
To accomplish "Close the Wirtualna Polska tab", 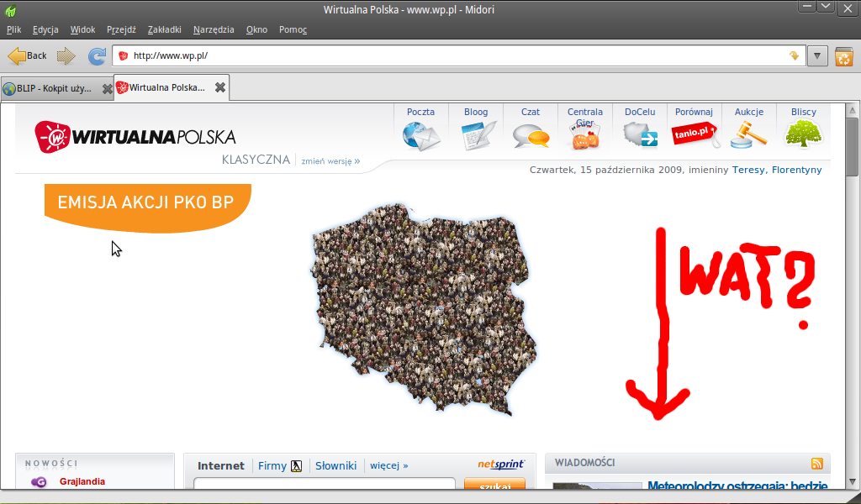I will point(220,87).
